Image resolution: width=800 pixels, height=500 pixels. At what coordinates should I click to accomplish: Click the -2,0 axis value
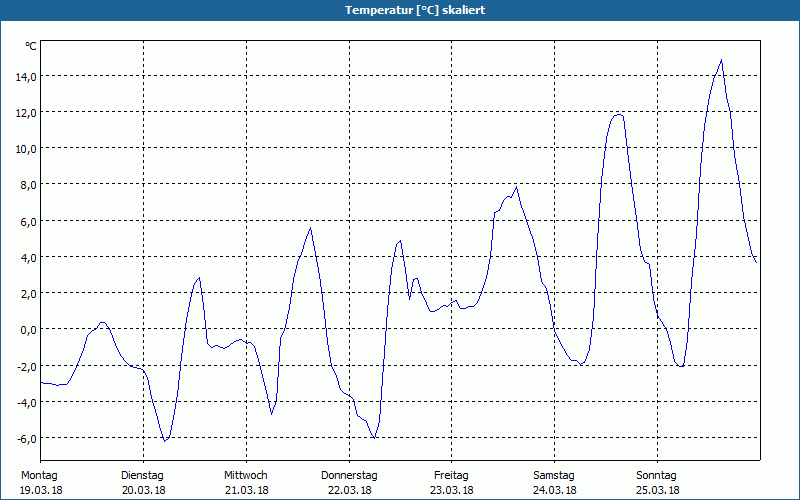26,366
